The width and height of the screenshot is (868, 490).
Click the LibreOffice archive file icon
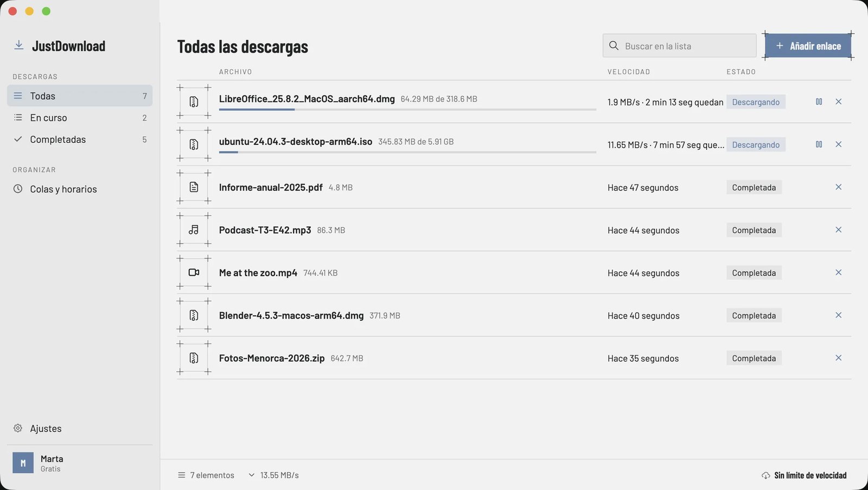[194, 101]
